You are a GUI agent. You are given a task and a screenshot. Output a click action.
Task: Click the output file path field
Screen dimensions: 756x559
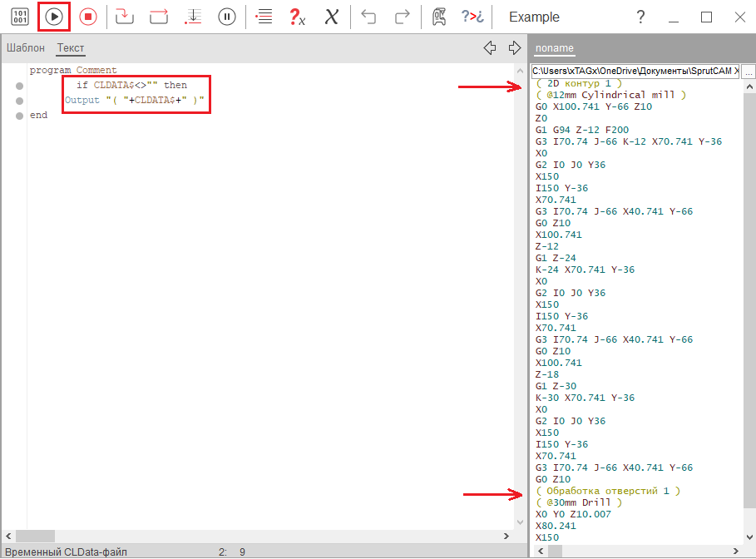click(x=635, y=72)
